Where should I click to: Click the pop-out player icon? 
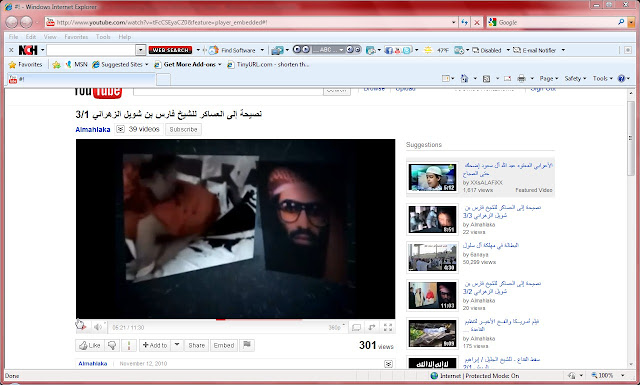pyautogui.click(x=372, y=327)
